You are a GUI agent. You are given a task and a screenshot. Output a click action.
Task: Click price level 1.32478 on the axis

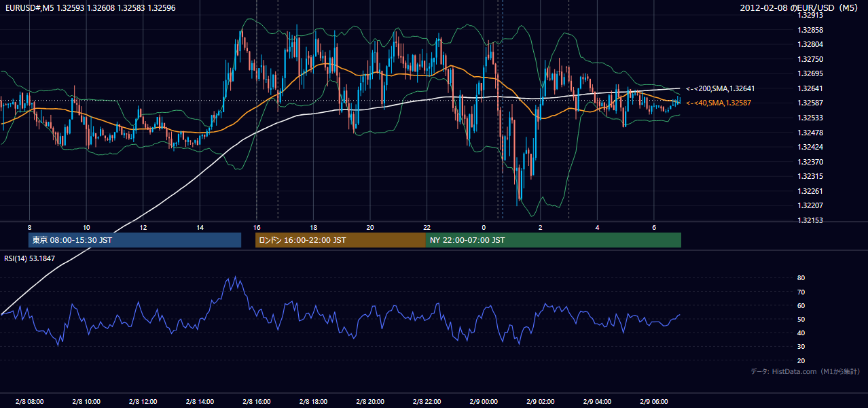pyautogui.click(x=810, y=133)
